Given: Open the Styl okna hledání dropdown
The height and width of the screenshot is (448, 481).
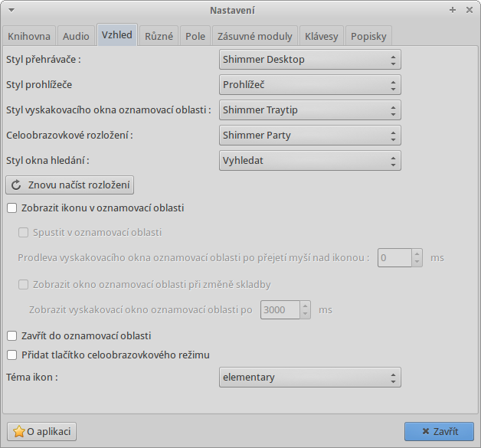Looking at the screenshot, I should click(x=310, y=160).
